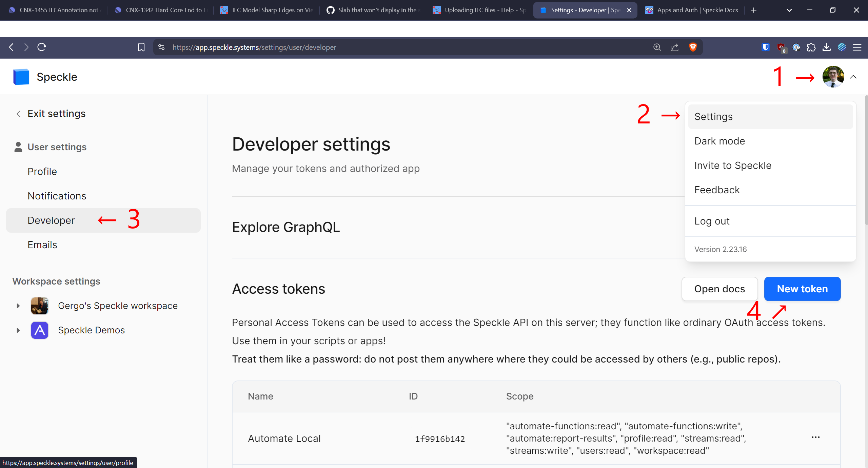Screen dimensions: 868x468
Task: Click the browser forward arrow
Action: pyautogui.click(x=26, y=47)
